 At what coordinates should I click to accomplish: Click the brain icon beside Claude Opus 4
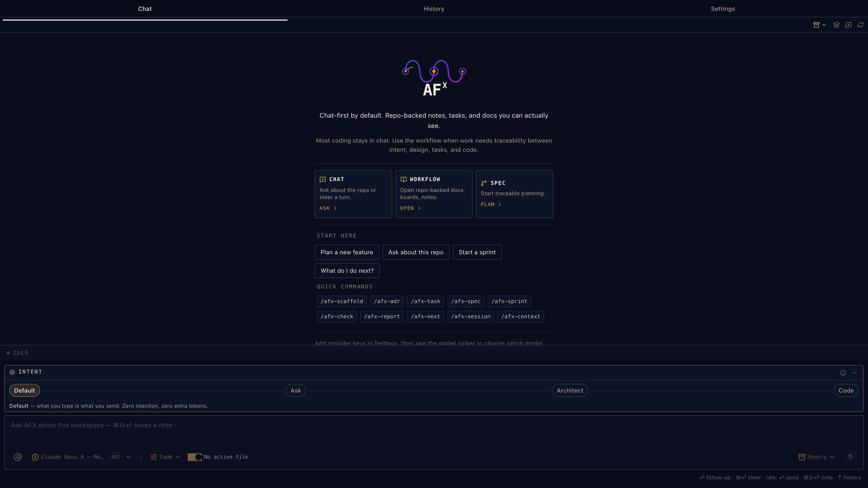35,457
